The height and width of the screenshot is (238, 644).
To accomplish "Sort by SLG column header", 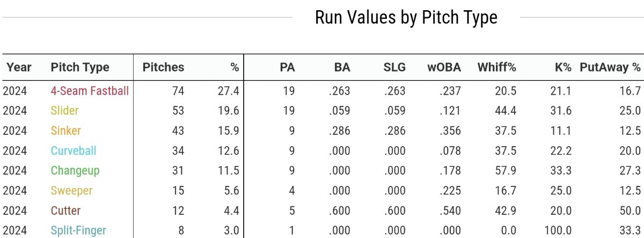I will tap(395, 67).
